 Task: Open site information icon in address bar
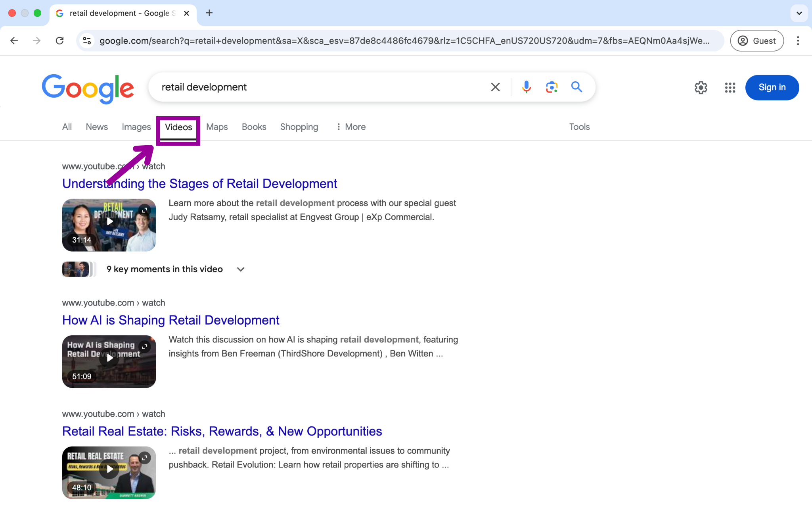click(87, 40)
